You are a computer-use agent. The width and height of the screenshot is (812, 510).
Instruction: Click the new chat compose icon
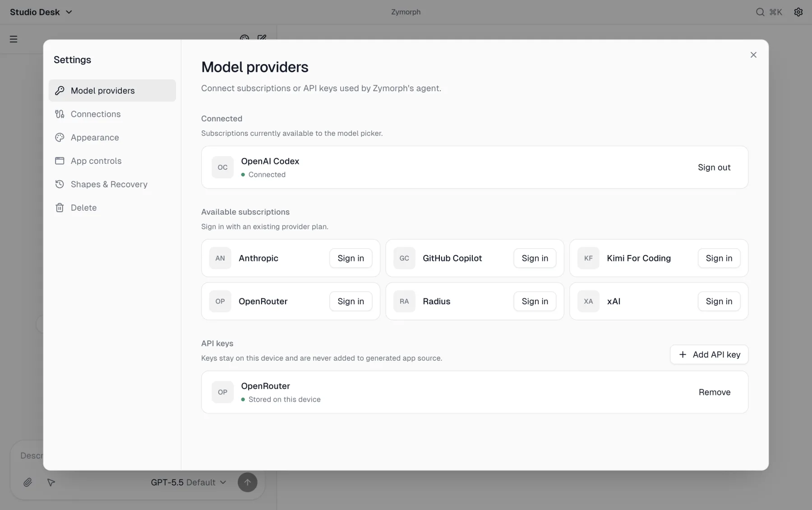[262, 38]
